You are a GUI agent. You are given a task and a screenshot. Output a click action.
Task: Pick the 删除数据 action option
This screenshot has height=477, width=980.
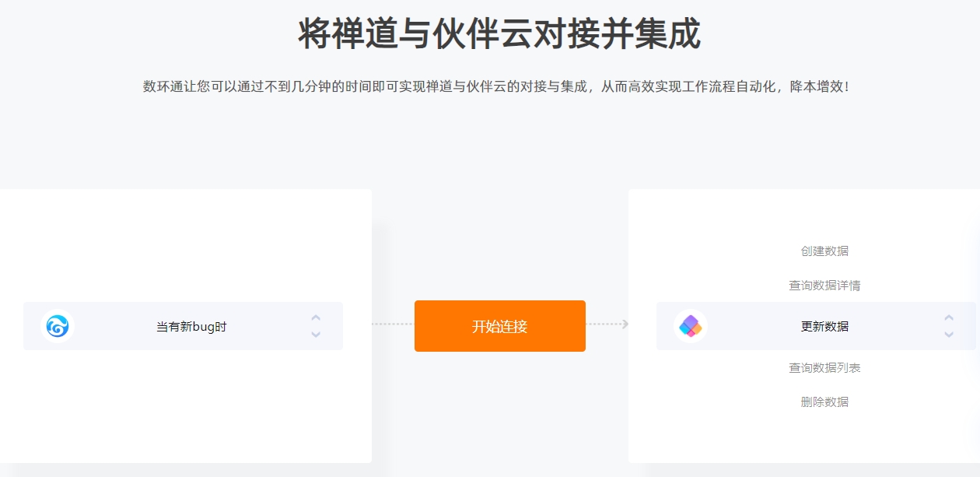click(824, 402)
